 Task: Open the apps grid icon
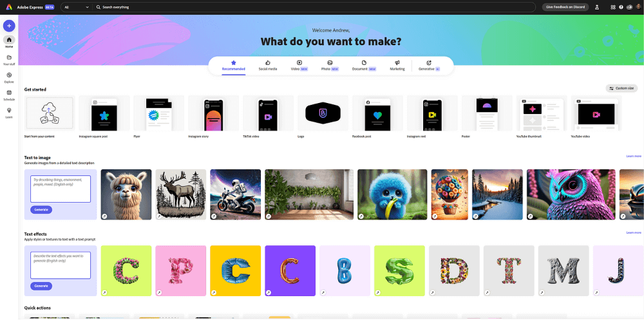[613, 7]
